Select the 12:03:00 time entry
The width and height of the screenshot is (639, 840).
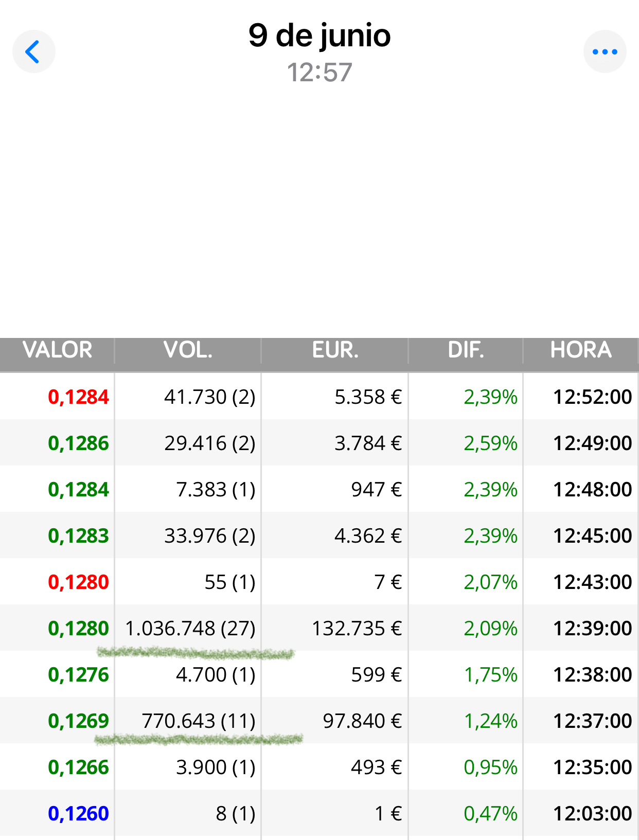pyautogui.click(x=592, y=814)
